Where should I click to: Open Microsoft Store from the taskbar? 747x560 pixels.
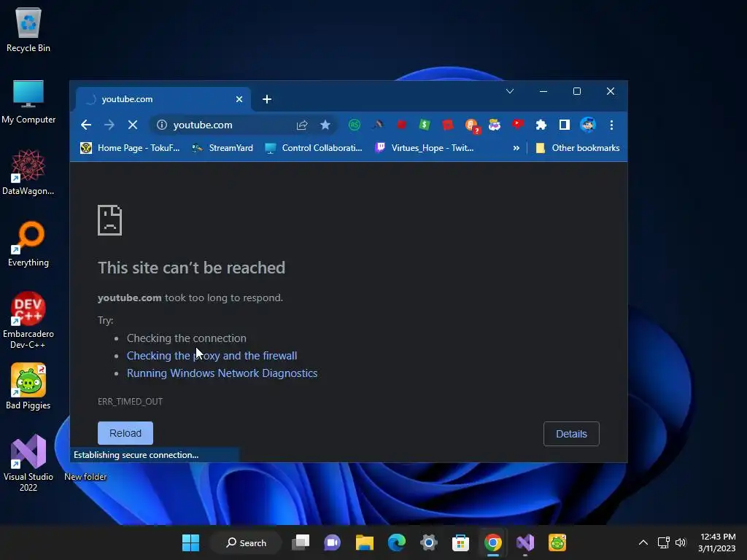[x=461, y=542]
